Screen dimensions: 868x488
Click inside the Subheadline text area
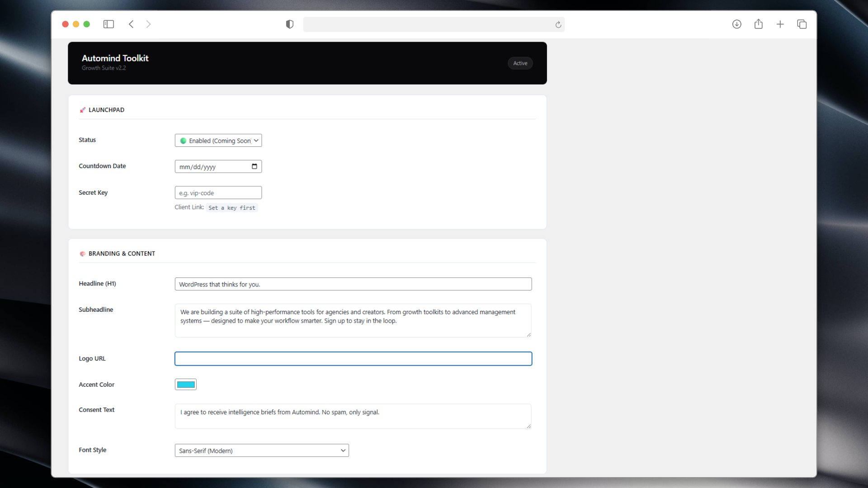(353, 320)
